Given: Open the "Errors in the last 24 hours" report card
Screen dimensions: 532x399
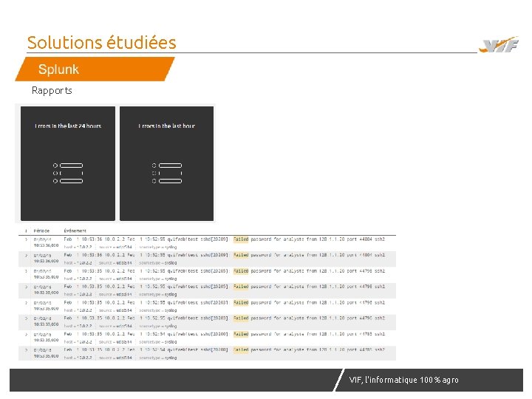Looking at the screenshot, I should click(x=68, y=163).
